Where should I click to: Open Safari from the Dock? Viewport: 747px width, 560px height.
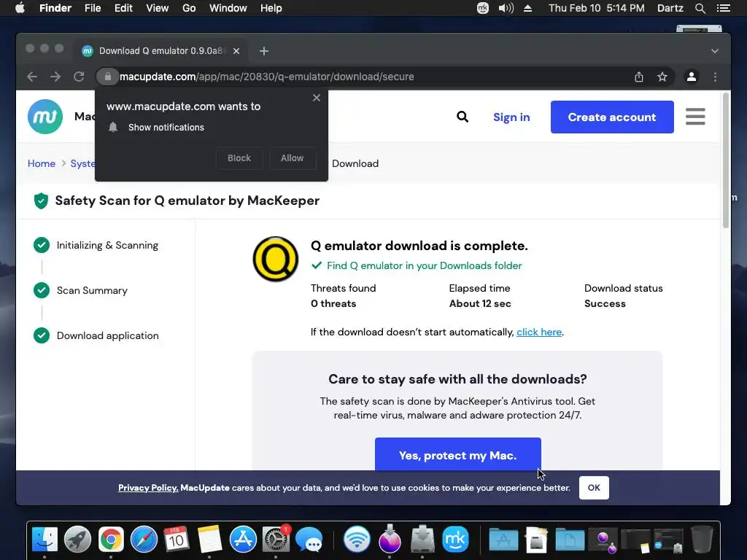click(144, 540)
